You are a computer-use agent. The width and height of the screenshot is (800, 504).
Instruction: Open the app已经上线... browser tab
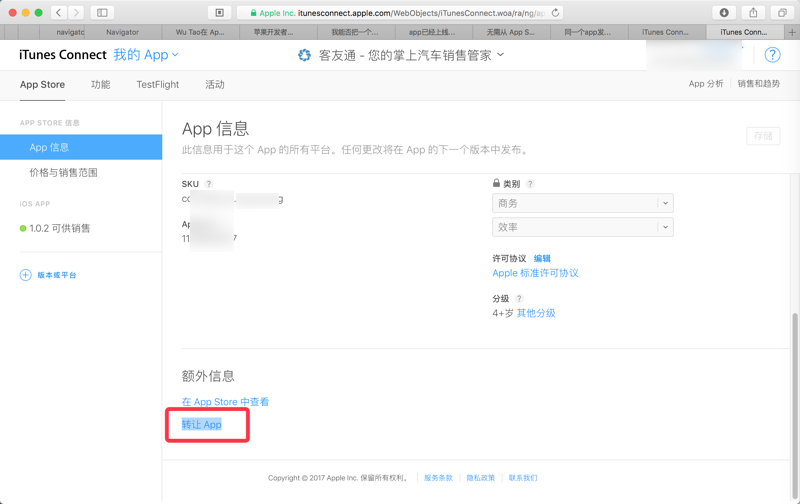pos(432,32)
